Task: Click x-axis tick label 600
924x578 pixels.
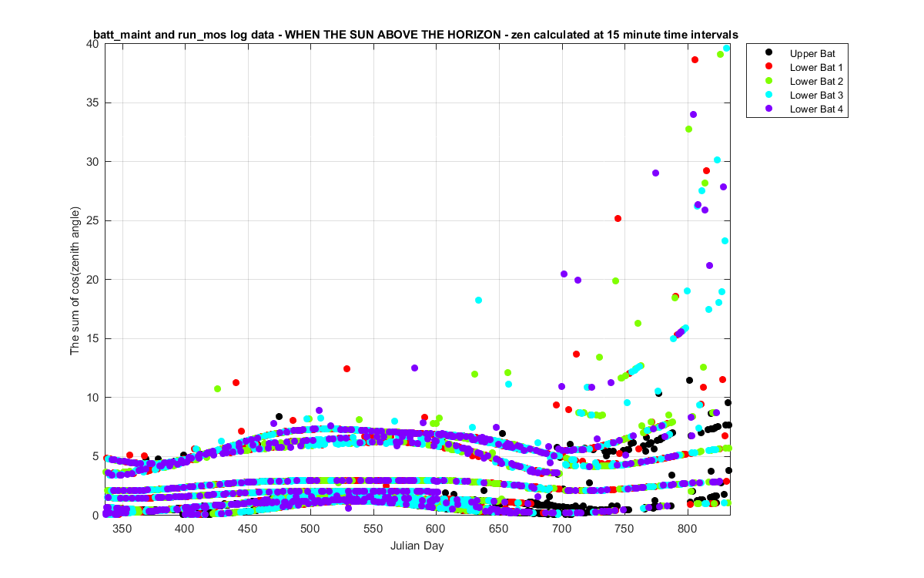Action: click(436, 528)
